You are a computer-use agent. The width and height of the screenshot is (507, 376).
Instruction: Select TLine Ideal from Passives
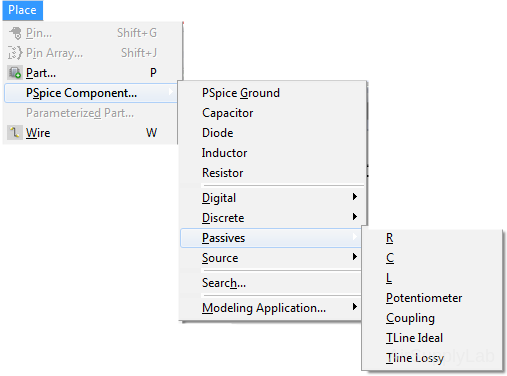point(432,338)
